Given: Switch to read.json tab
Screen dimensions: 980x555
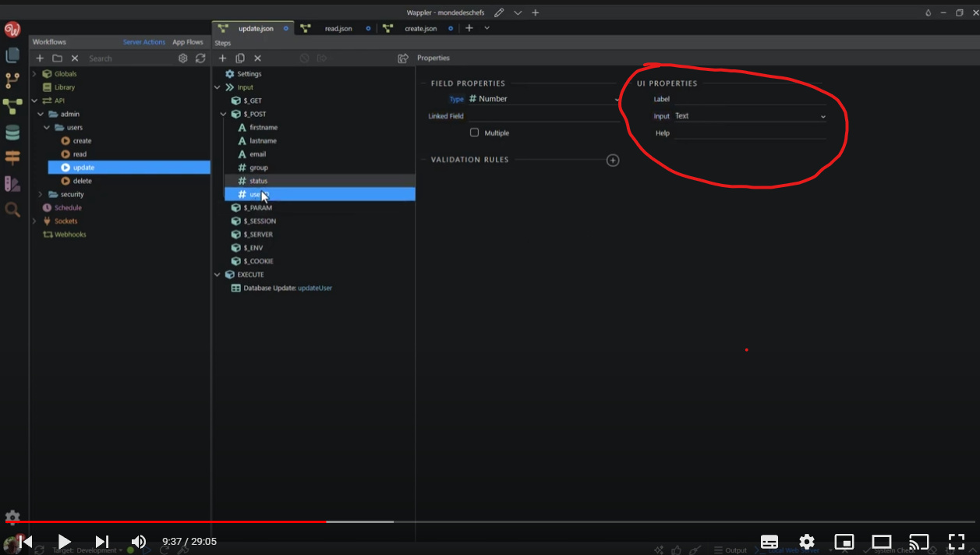Looking at the screenshot, I should click(338, 29).
